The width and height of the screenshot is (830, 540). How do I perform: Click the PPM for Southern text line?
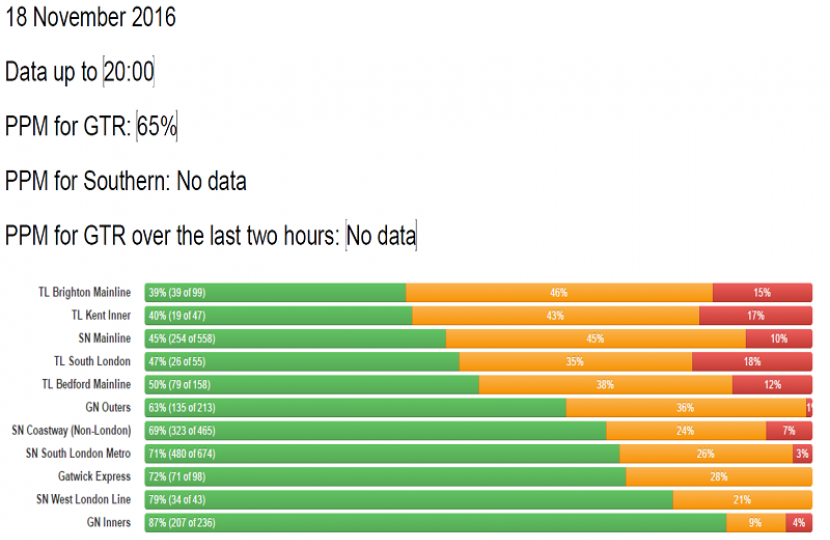126,181
